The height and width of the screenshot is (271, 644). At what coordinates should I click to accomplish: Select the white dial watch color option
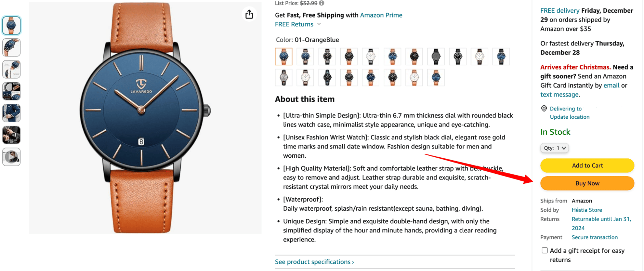(x=370, y=56)
